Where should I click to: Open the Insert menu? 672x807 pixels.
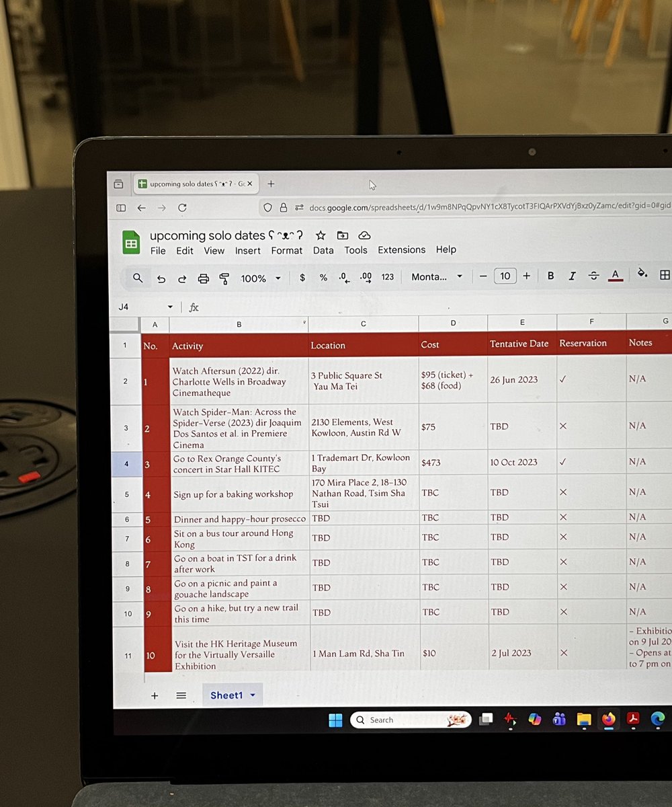(248, 251)
